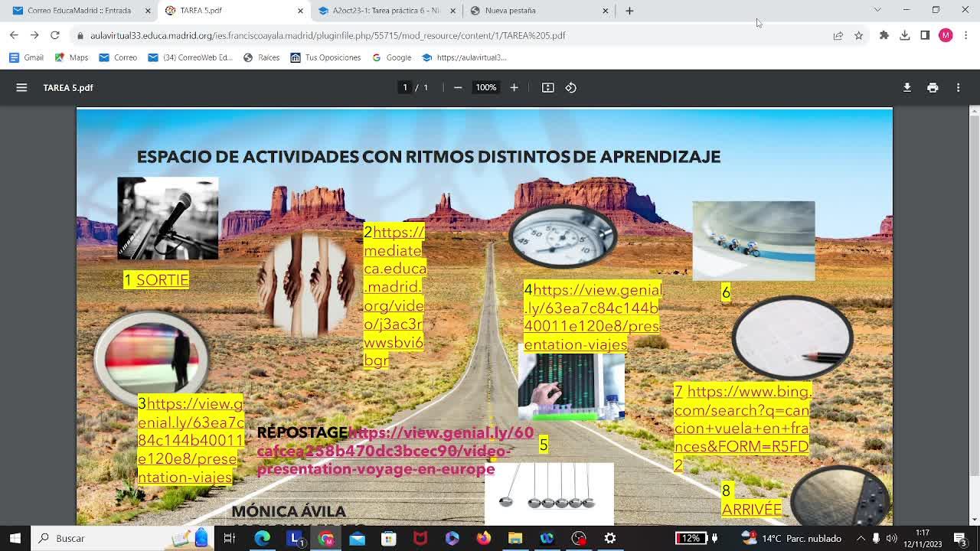The width and height of the screenshot is (980, 551).
Task: Open the PDF viewer sidebar menu
Action: [x=21, y=87]
